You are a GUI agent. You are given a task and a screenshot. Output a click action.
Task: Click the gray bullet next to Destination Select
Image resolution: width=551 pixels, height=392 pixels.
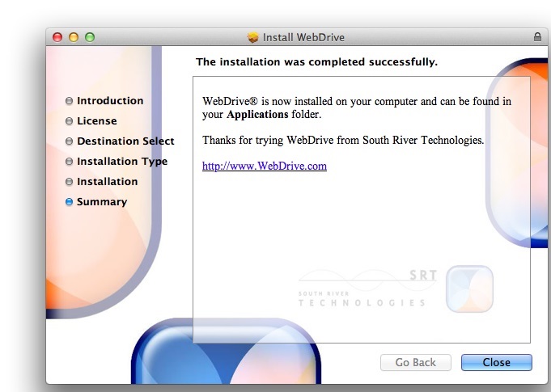tap(70, 141)
